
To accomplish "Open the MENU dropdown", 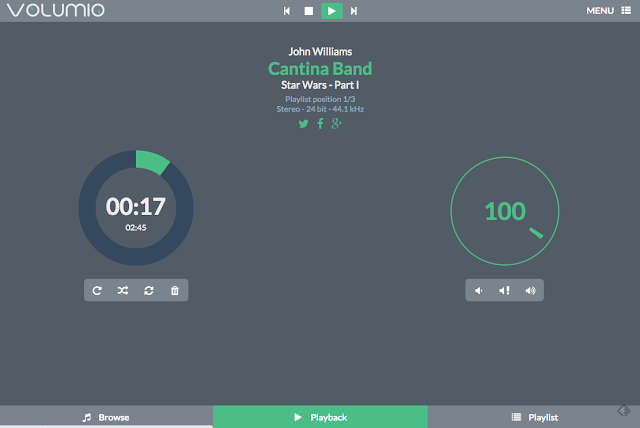I will click(609, 11).
